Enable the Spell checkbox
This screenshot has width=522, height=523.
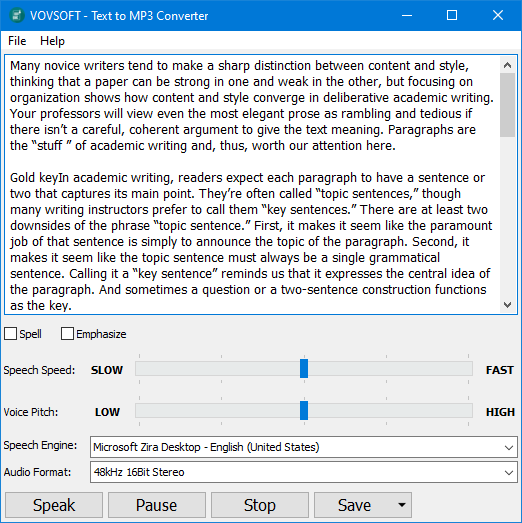10,334
